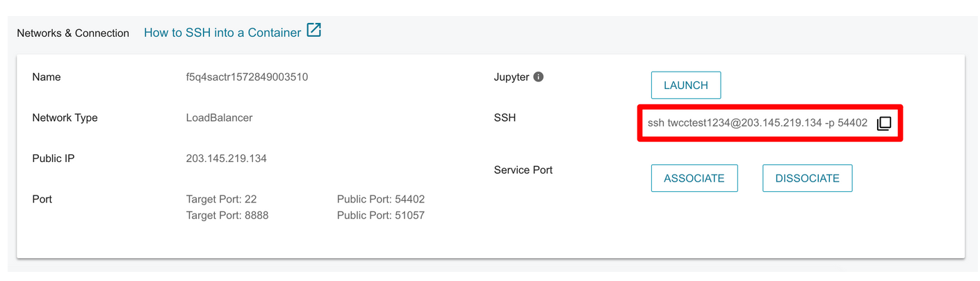
Task: Launch the Jupyter notebook
Action: (x=686, y=86)
